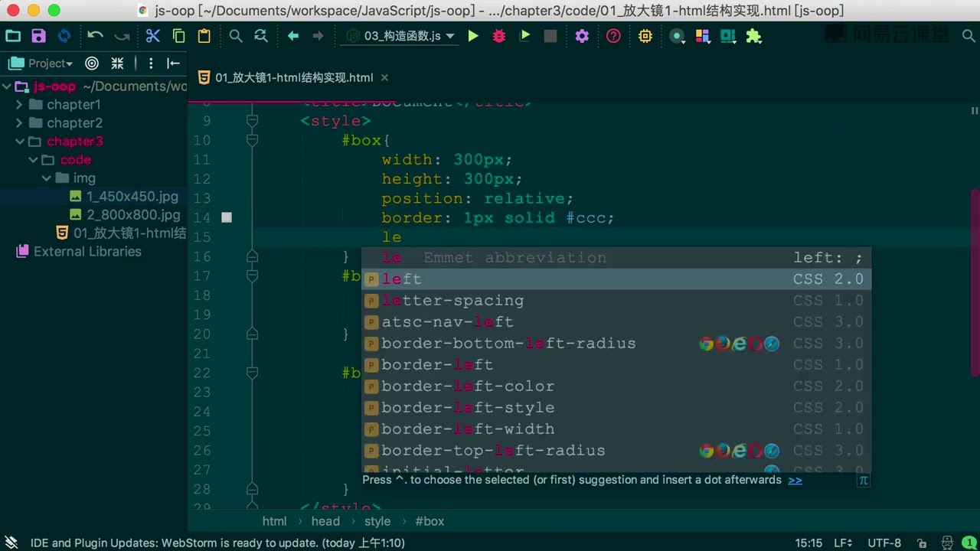Redo the last undone edit
This screenshot has height=551, width=980.
click(122, 36)
